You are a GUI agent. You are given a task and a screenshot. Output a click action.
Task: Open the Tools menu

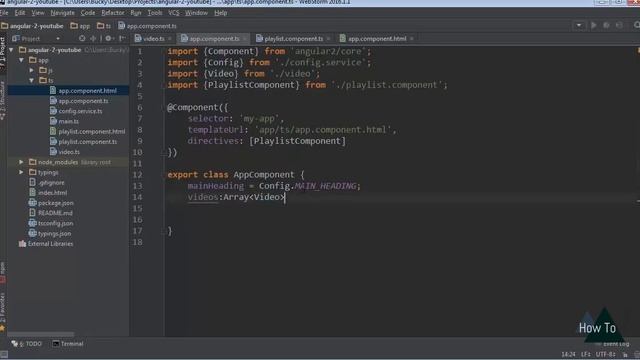[x=155, y=13]
